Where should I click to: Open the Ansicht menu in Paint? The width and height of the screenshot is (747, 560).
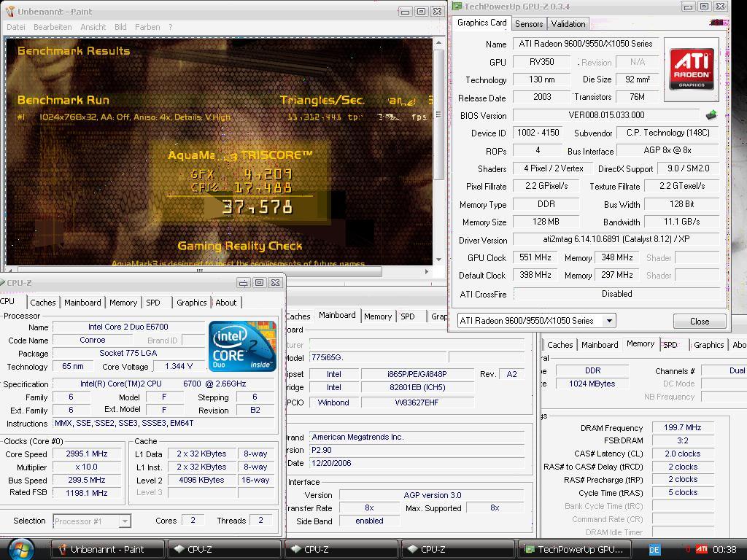click(x=93, y=27)
